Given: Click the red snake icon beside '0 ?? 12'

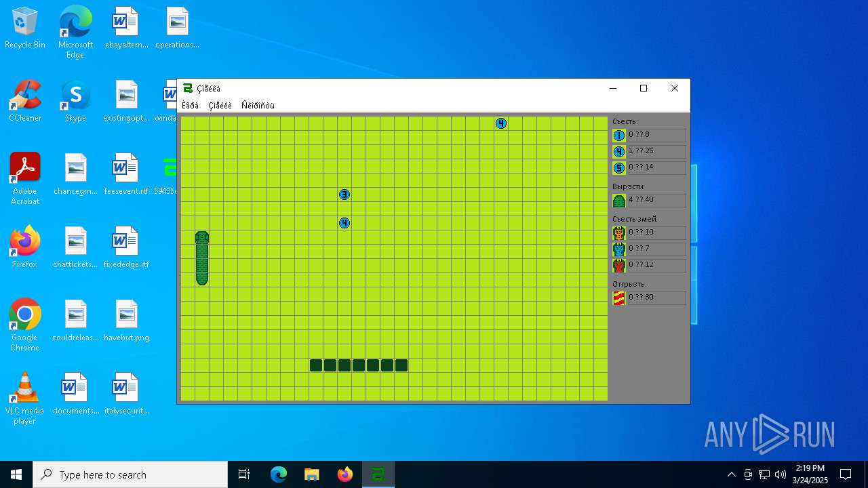Looking at the screenshot, I should tap(619, 266).
